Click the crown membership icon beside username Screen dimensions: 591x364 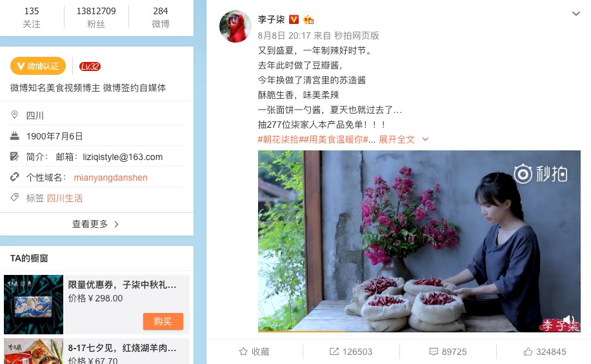point(308,19)
